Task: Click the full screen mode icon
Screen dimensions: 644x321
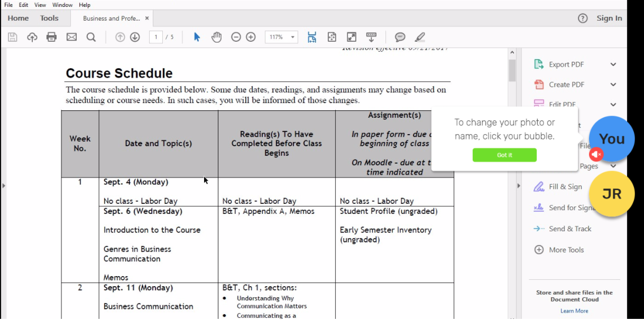Action: (x=352, y=37)
